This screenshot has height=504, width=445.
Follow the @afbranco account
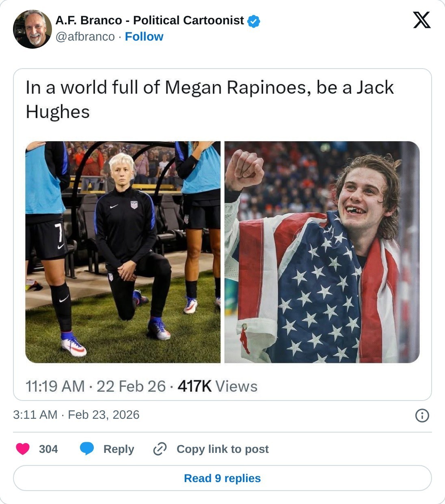[144, 37]
